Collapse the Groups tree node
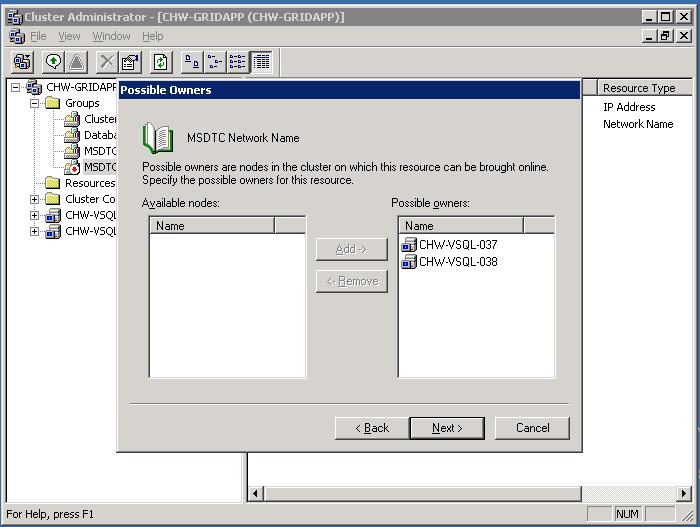The image size is (700, 527). coord(34,103)
